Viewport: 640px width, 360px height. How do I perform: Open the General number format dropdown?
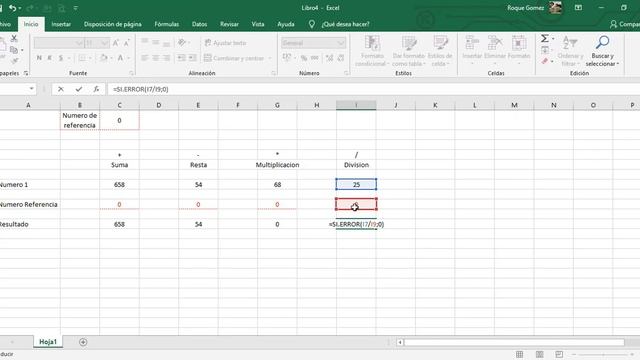point(341,43)
